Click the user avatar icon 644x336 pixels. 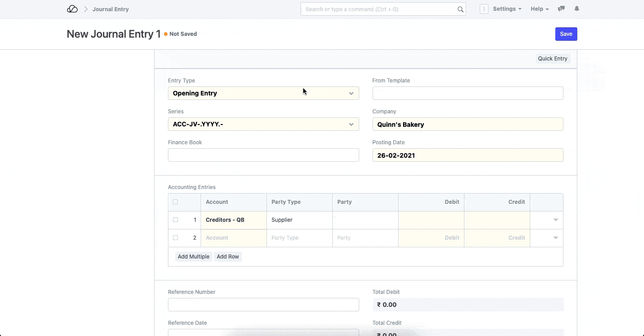pos(484,9)
